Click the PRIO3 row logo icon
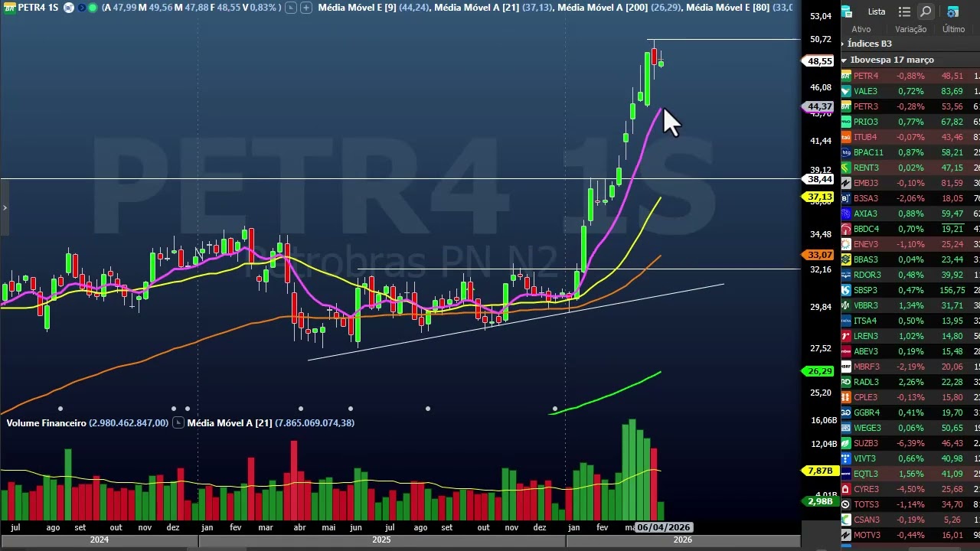The width and height of the screenshot is (980, 551). coord(846,122)
